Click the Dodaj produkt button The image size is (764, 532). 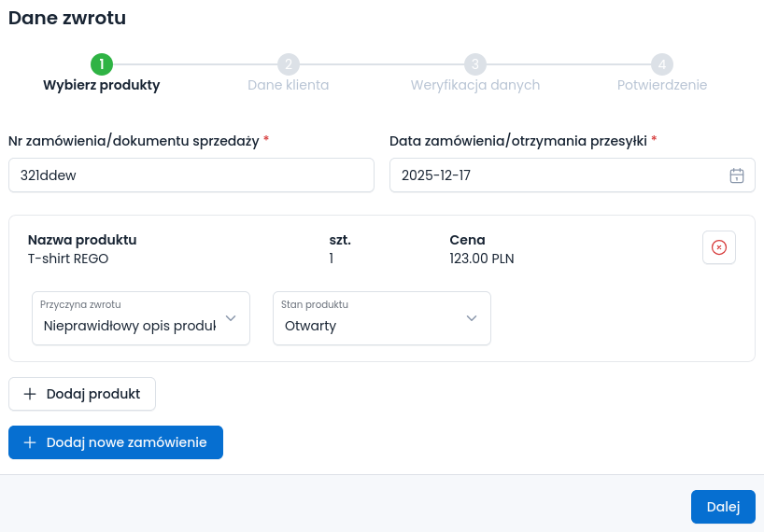coord(82,394)
